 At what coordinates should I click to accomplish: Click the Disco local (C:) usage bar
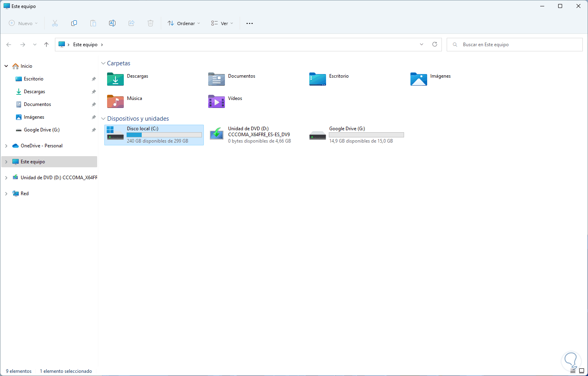(x=164, y=135)
